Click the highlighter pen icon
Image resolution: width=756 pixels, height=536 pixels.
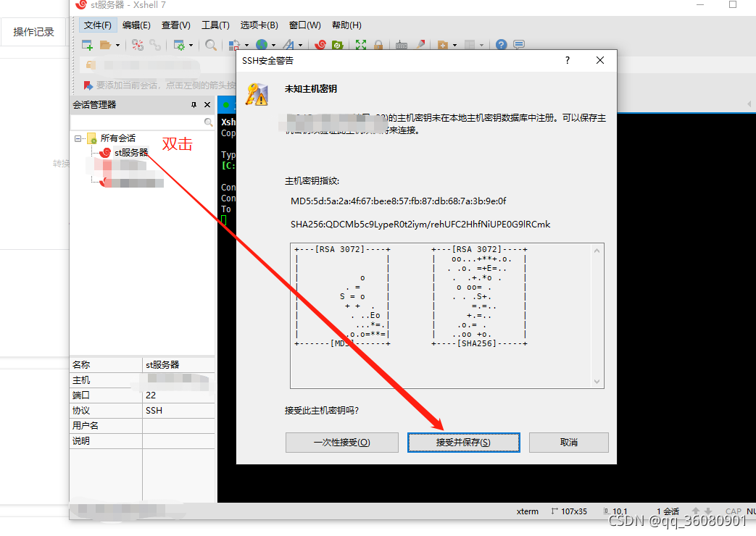[420, 44]
